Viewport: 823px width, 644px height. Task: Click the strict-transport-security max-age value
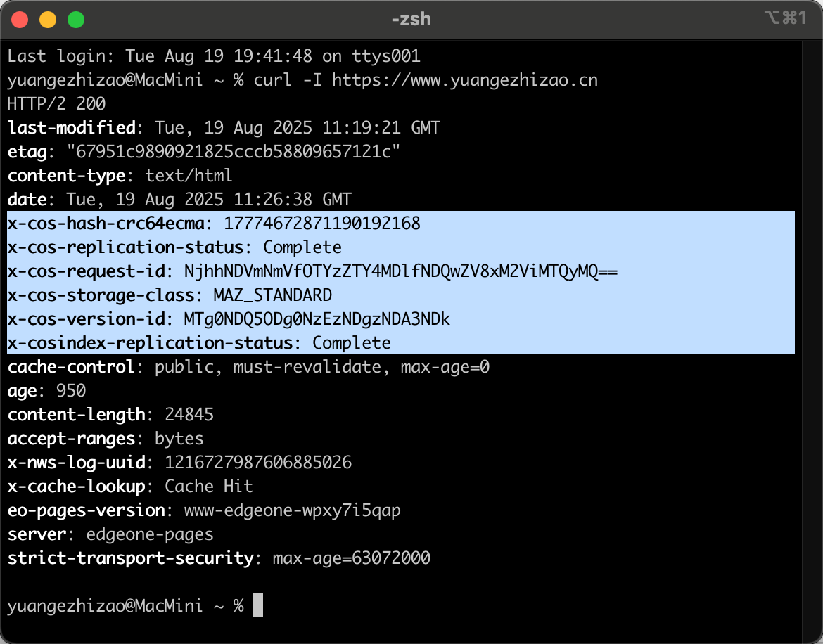[x=351, y=558]
